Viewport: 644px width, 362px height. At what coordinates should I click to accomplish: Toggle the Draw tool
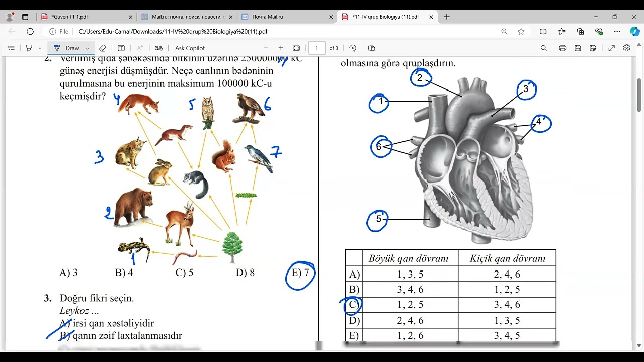[x=67, y=48]
